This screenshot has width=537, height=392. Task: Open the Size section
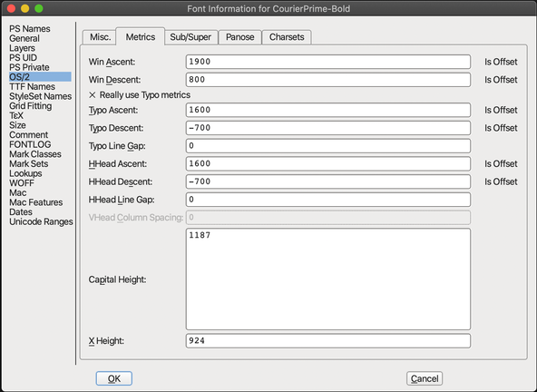click(x=17, y=125)
